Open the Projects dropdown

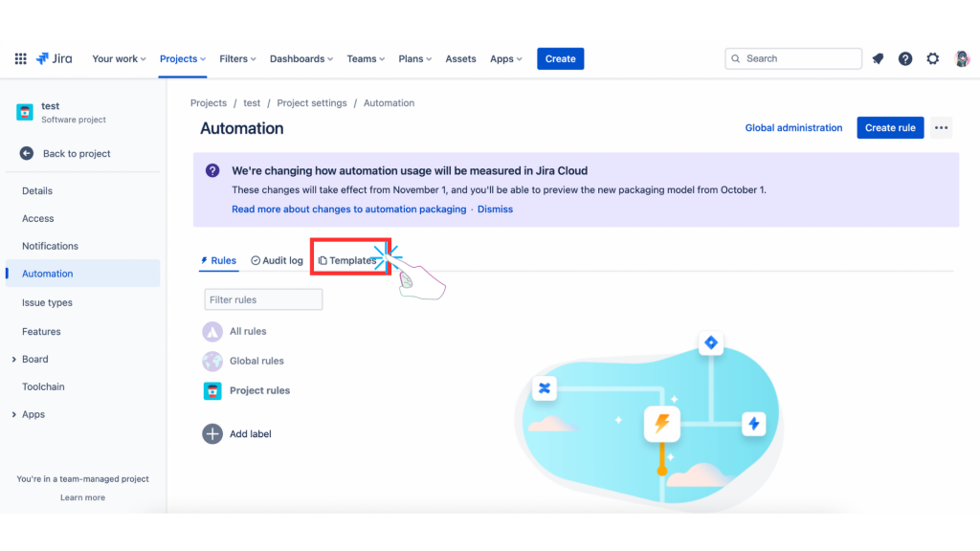coord(183,58)
